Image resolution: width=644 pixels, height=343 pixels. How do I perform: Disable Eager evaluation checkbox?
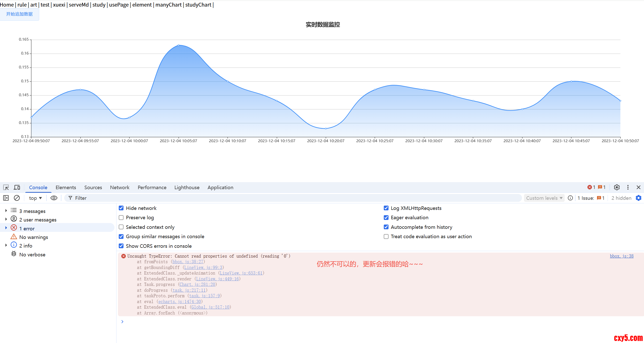point(386,217)
